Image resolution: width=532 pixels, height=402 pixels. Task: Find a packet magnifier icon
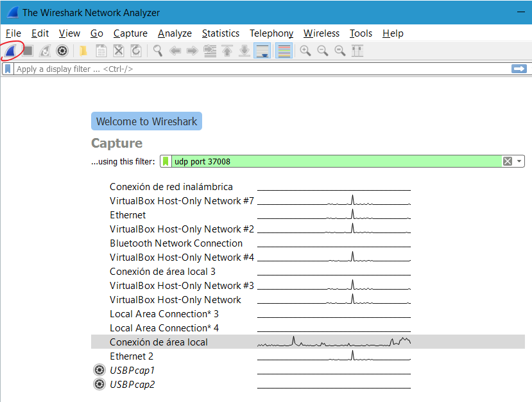click(x=158, y=51)
